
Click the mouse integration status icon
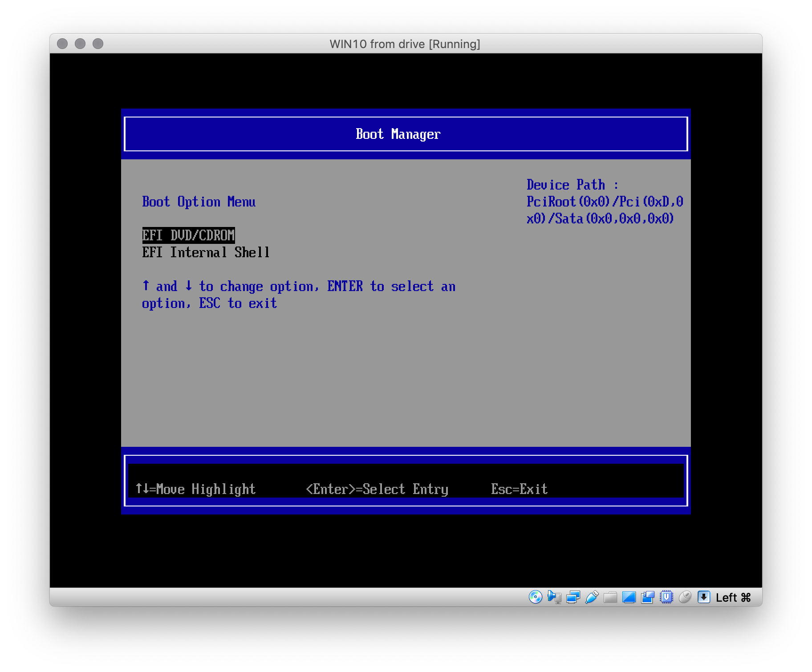click(685, 598)
